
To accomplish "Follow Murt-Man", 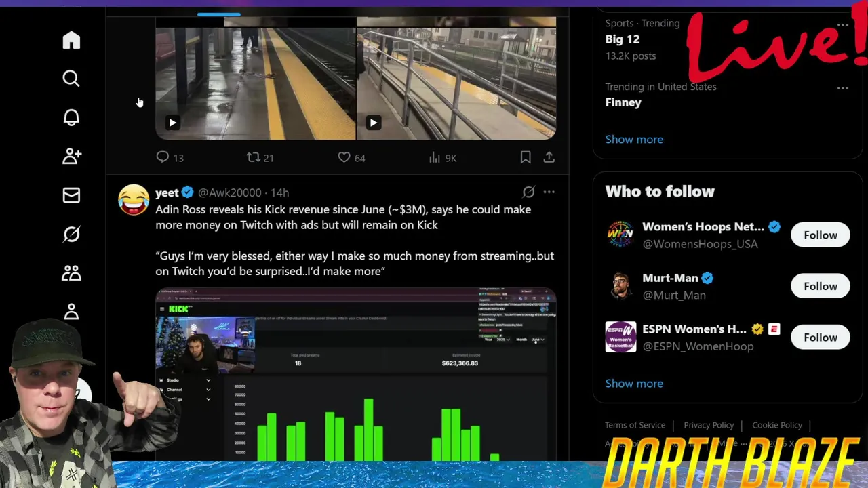I will click(821, 286).
